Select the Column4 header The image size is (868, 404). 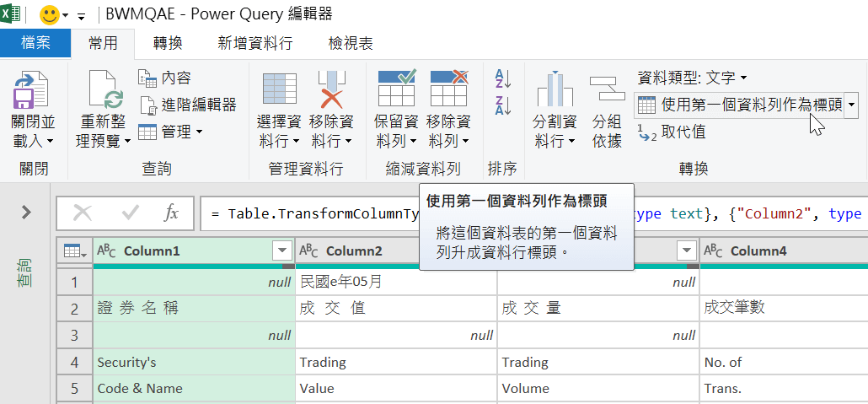pyautogui.click(x=784, y=251)
